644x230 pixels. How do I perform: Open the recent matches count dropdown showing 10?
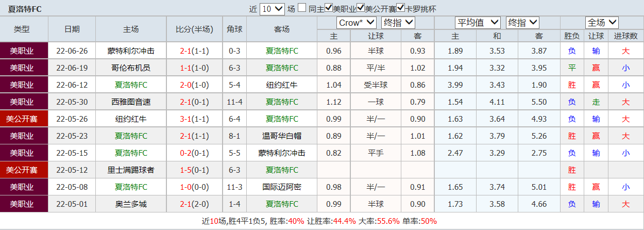click(272, 9)
